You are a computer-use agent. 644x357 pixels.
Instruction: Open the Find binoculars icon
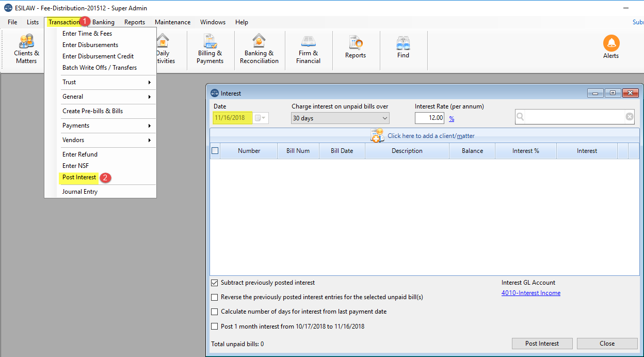click(x=403, y=47)
